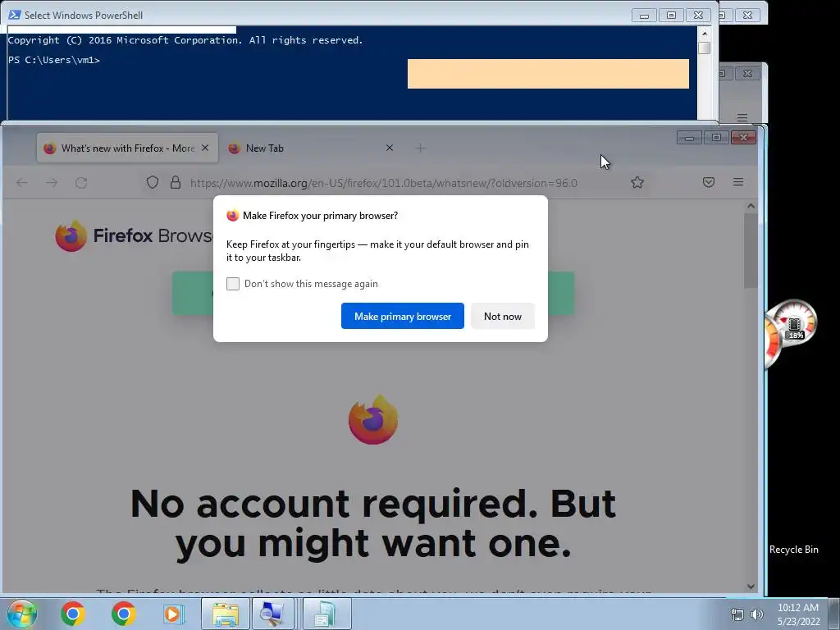Open the Firefox hamburger application menu
This screenshot has height=630, width=840.
pos(738,182)
